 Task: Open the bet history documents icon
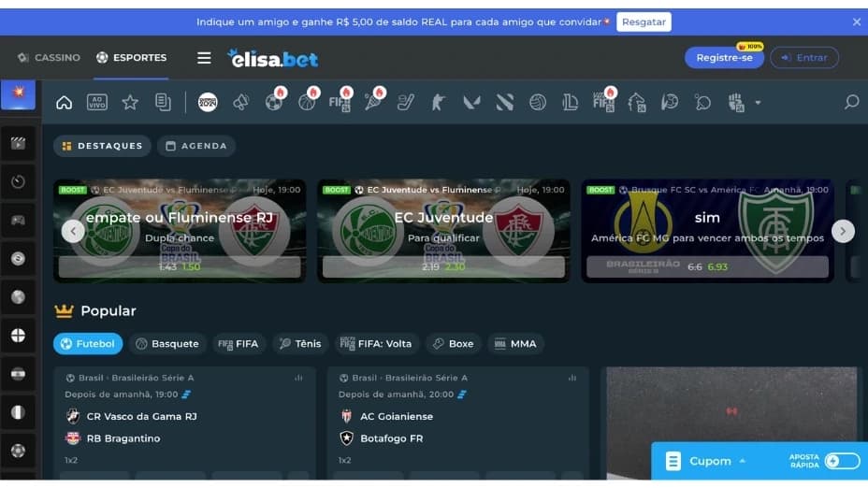163,102
